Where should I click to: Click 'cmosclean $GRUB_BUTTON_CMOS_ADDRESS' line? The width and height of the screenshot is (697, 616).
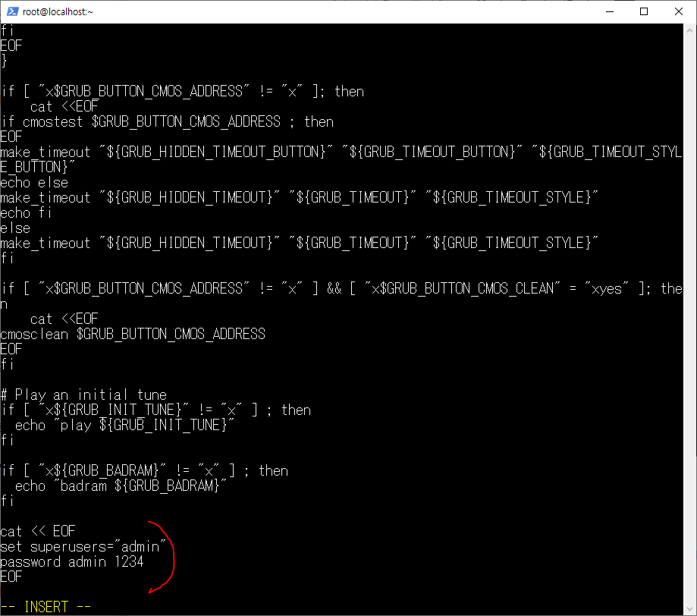coord(133,334)
